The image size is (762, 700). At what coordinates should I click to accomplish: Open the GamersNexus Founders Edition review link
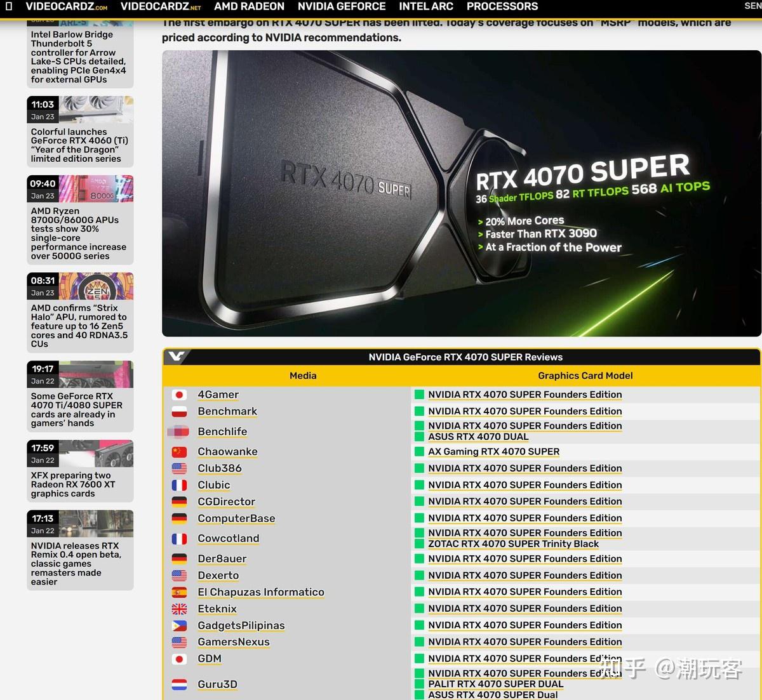525,642
